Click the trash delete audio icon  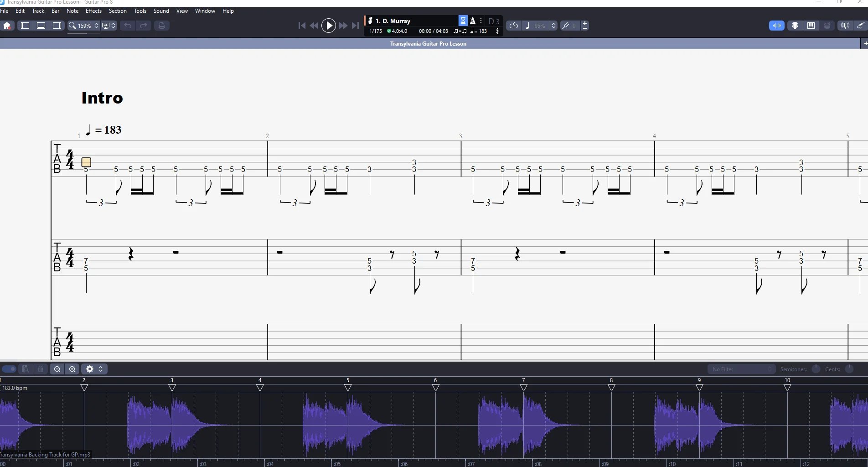pyautogui.click(x=41, y=369)
